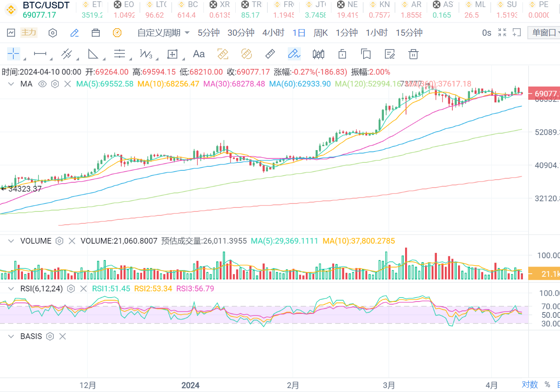Pick the Fibonacci retracement lines tool
This screenshot has width=560, height=392.
120,54
